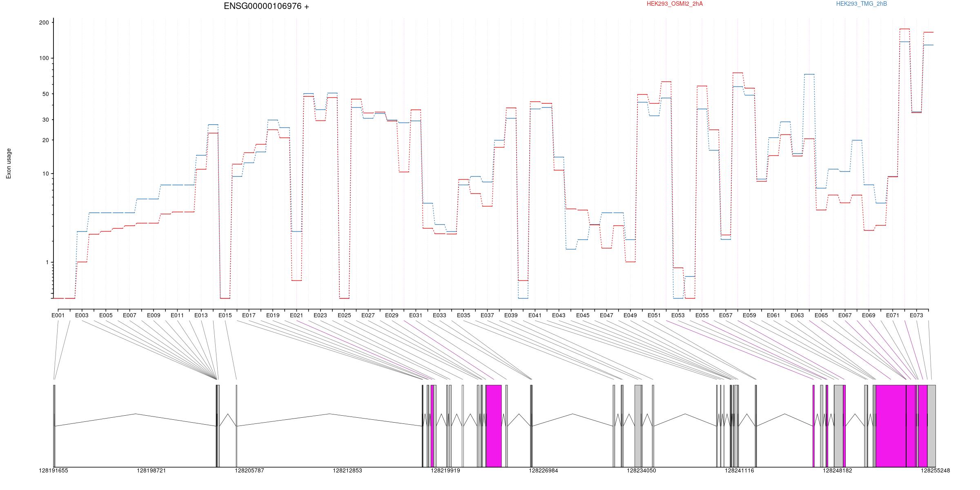Image resolution: width=980 pixels, height=490 pixels.
Task: Click exon label E071
Action: tap(893, 315)
